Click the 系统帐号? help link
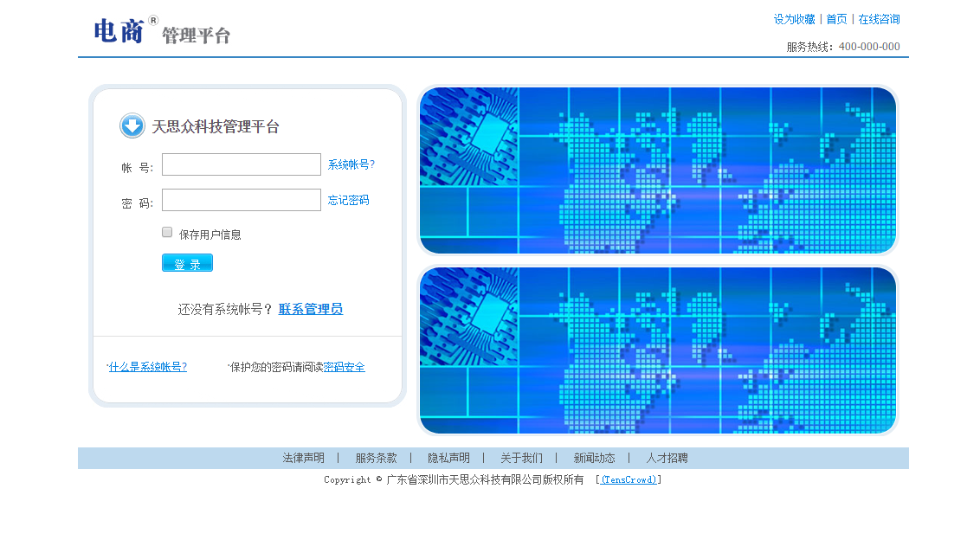The image size is (980, 540). [351, 164]
